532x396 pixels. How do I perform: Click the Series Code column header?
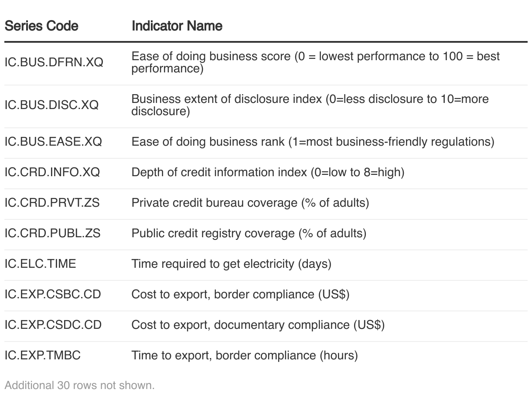(x=41, y=26)
